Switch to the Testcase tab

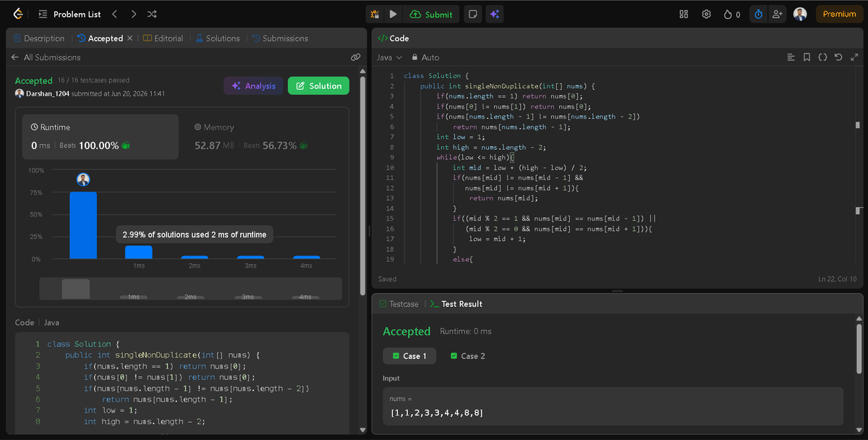(x=398, y=304)
